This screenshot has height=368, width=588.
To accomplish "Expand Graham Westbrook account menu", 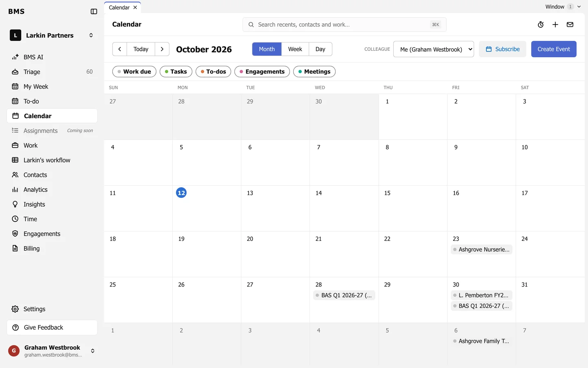I will pyautogui.click(x=52, y=351).
